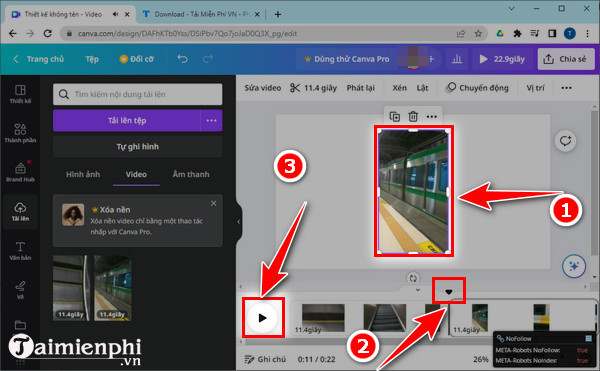Viewport: 600px width, 371px height.
Task: Click the Xén crop option
Action: click(x=399, y=88)
